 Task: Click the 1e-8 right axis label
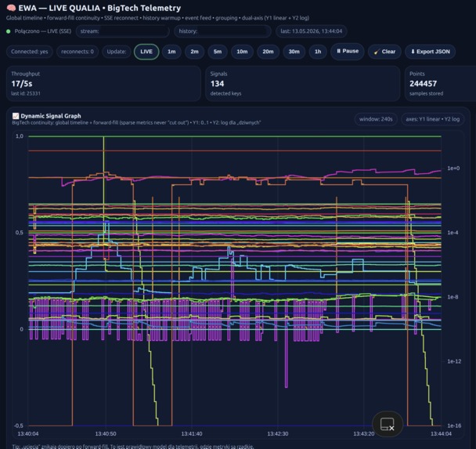[x=453, y=297]
